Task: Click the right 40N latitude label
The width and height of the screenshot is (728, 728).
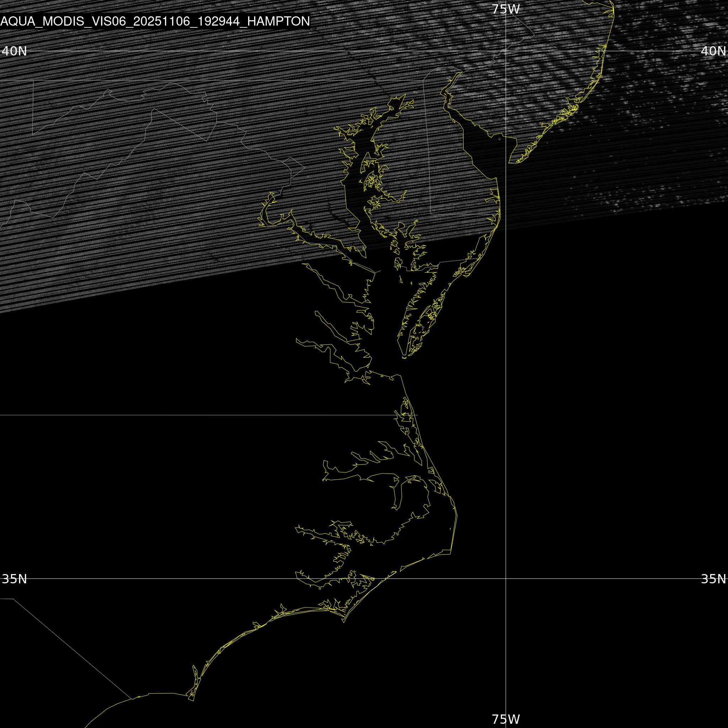Action: (713, 51)
